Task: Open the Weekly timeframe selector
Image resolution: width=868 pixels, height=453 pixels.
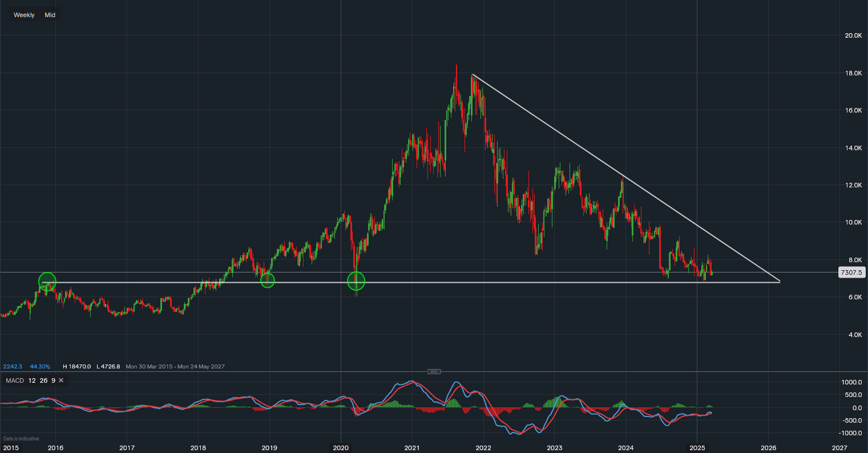Action: pos(24,15)
